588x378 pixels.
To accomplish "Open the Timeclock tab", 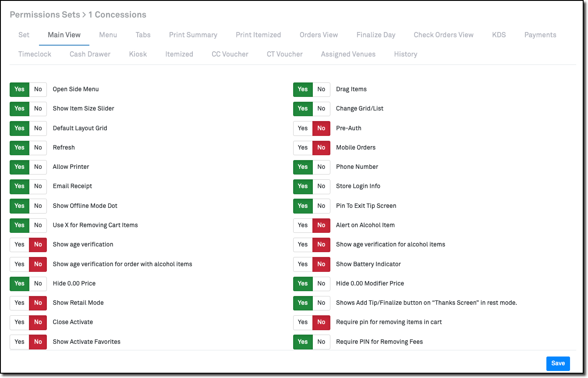I will pos(35,54).
